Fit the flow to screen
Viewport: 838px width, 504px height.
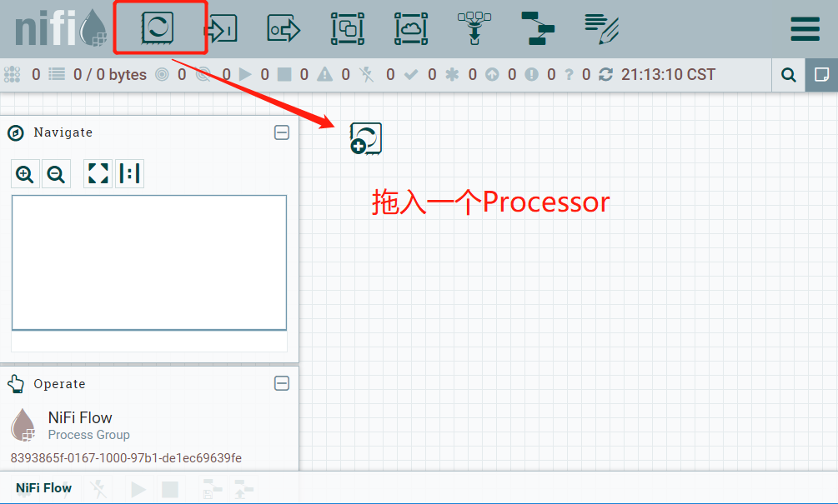point(98,173)
